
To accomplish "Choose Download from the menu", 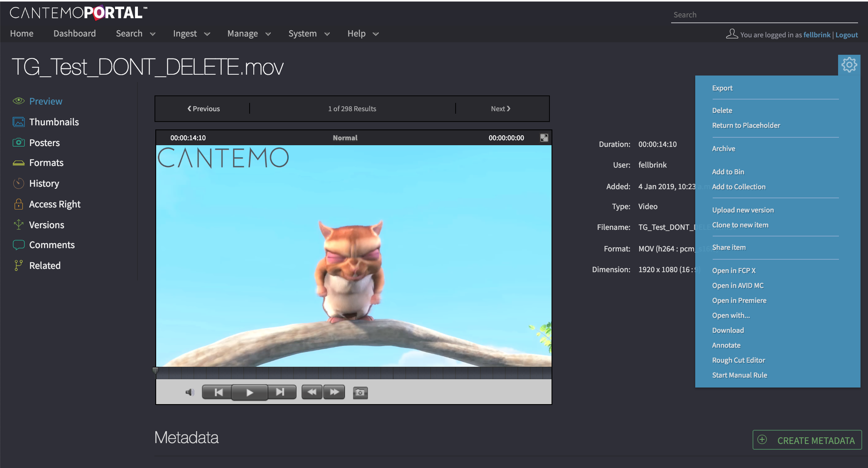I will point(728,330).
